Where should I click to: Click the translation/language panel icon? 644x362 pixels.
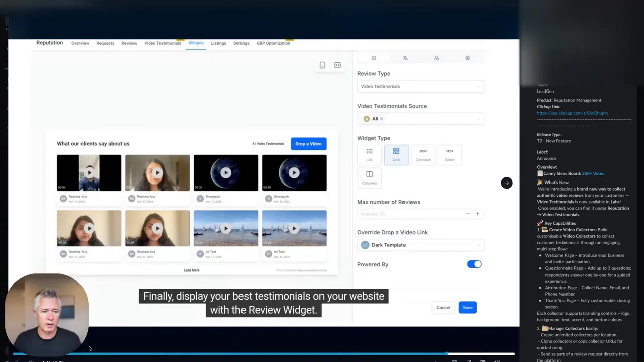click(405, 58)
